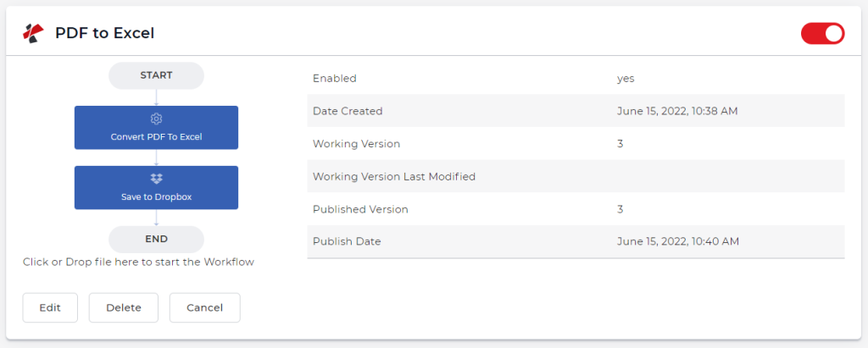
Task: Click the Working Version row label
Action: (x=356, y=144)
